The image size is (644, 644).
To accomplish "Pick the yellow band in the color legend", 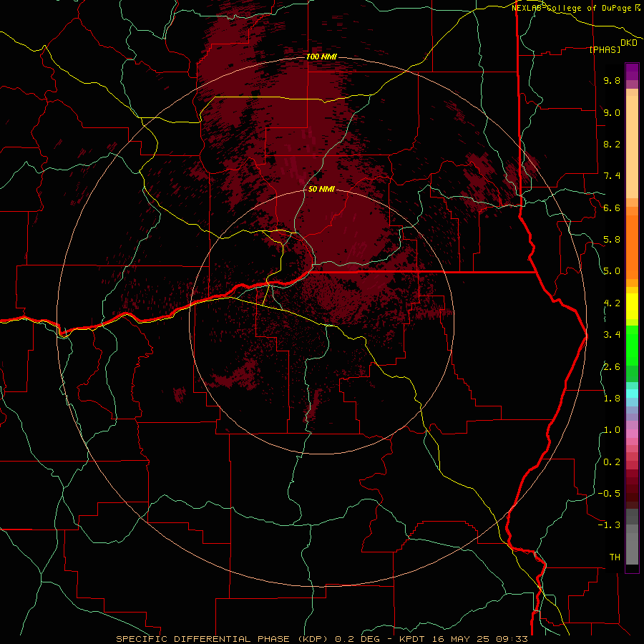I will click(x=632, y=306).
